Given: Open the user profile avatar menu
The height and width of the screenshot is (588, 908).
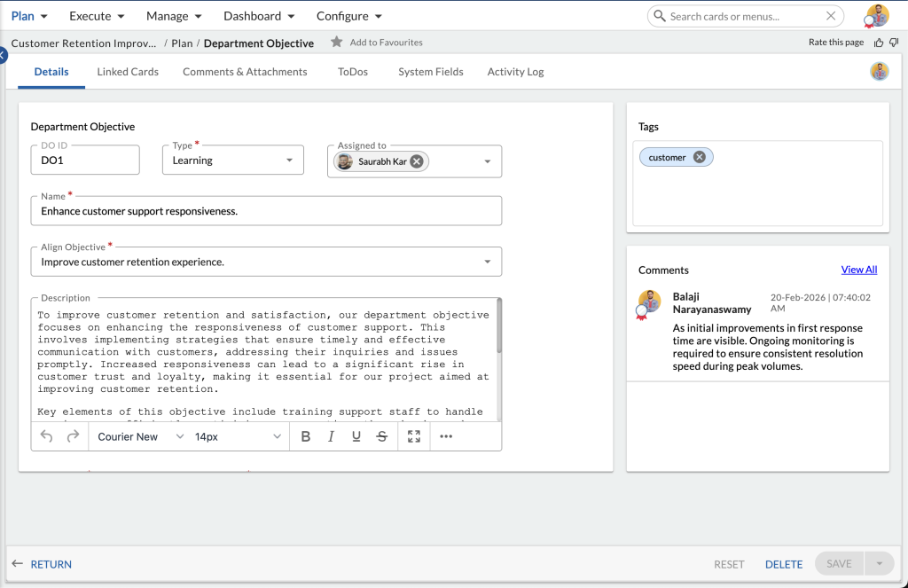Looking at the screenshot, I should click(877, 16).
